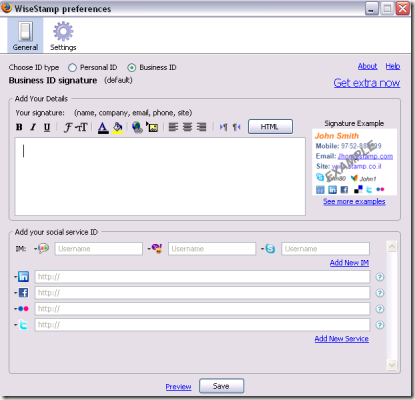Click the Get extra now link
Screen dimensions: 415x400
(367, 83)
